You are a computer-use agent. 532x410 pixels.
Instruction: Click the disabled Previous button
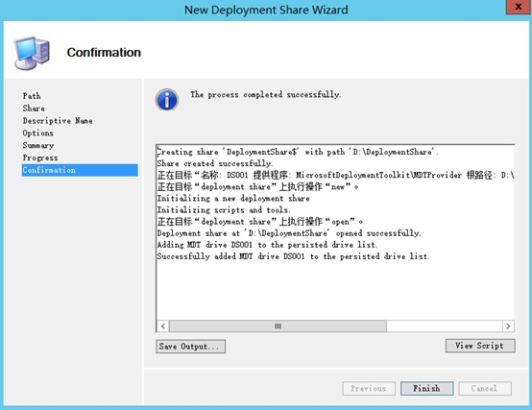click(369, 388)
